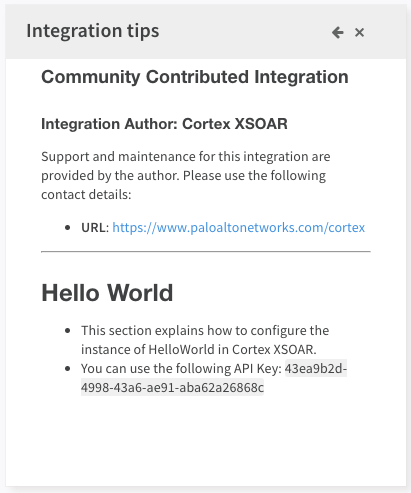Click the bullet dot before 'You can use'
This screenshot has width=411, height=493.
pos(68,369)
